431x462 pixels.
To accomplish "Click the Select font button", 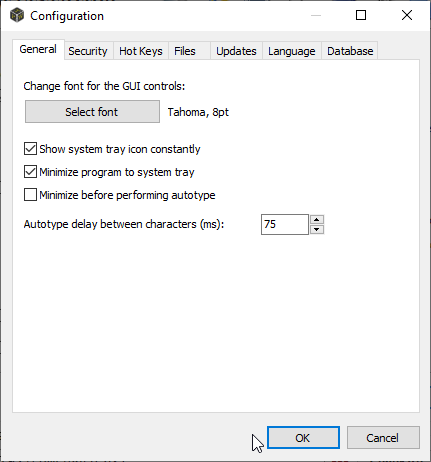I will pyautogui.click(x=92, y=112).
